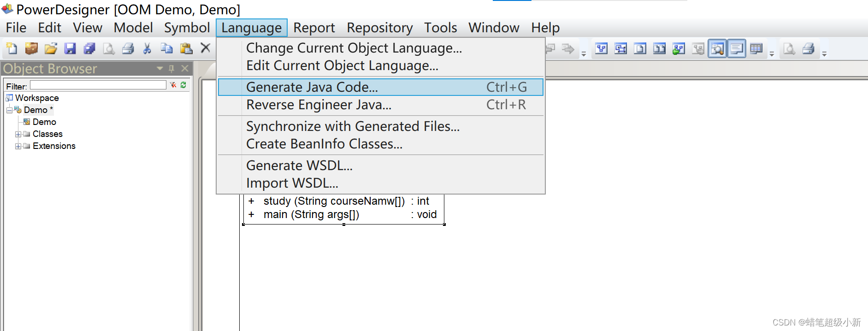The image size is (868, 331).
Task: Click the two-page view icon
Action: coord(660,48)
